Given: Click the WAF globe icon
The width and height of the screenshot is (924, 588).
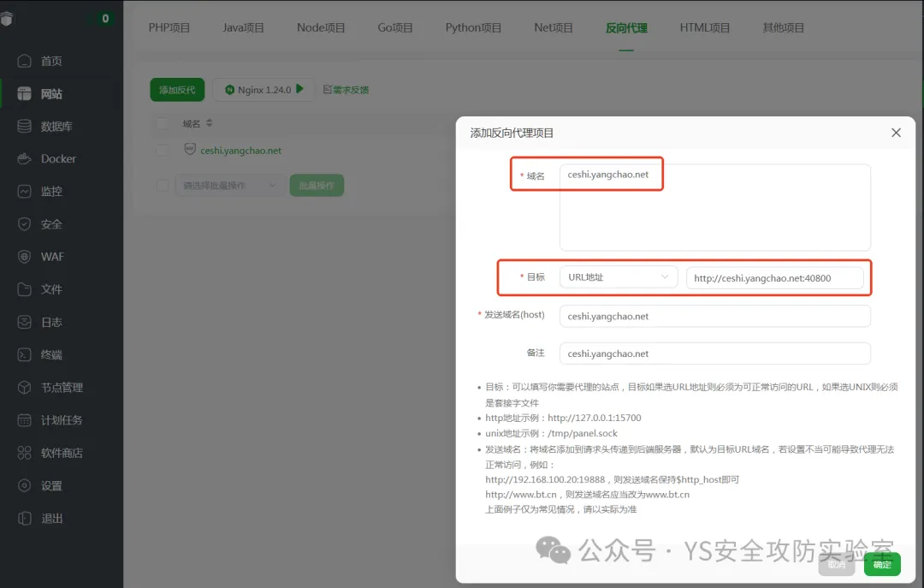Looking at the screenshot, I should tap(24, 257).
